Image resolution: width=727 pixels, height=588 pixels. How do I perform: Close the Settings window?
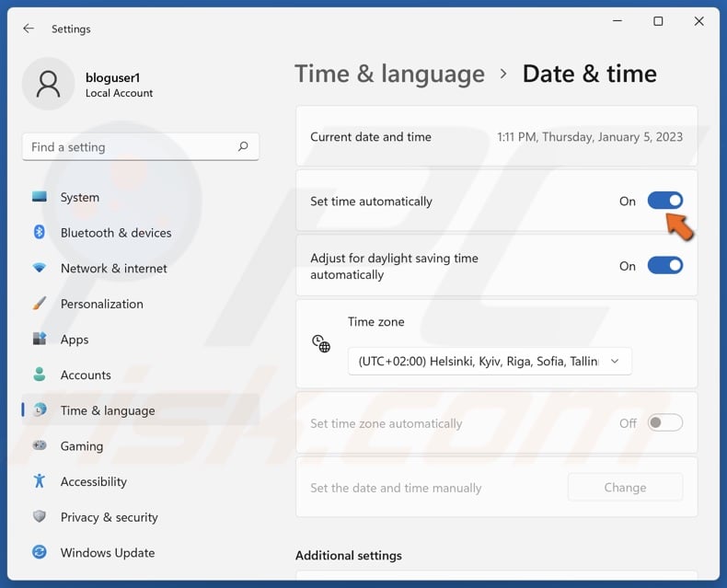(x=698, y=21)
